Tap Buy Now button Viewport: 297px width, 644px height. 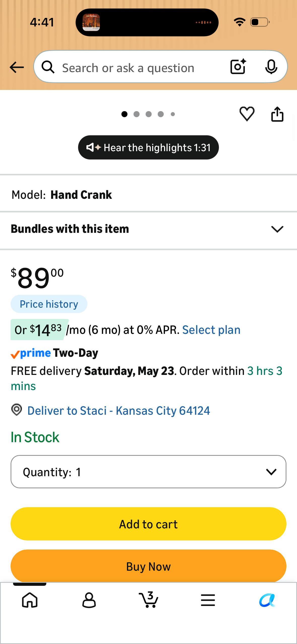[x=148, y=566]
